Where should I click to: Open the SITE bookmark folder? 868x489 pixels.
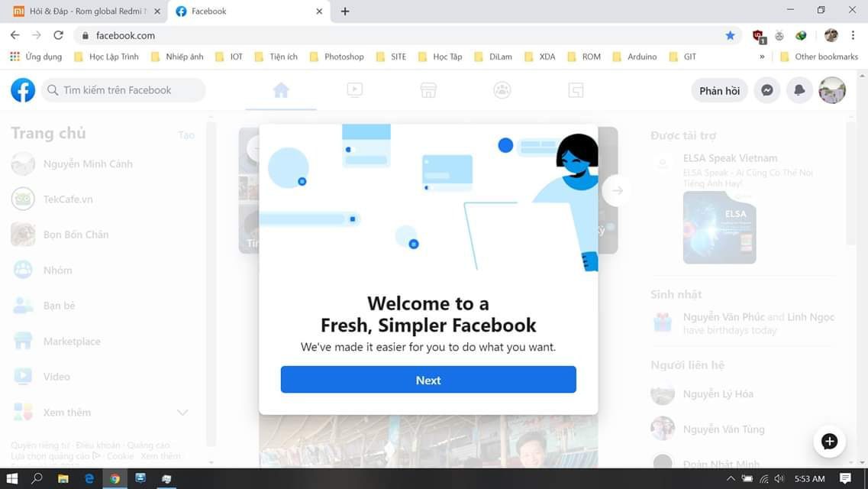[391, 57]
